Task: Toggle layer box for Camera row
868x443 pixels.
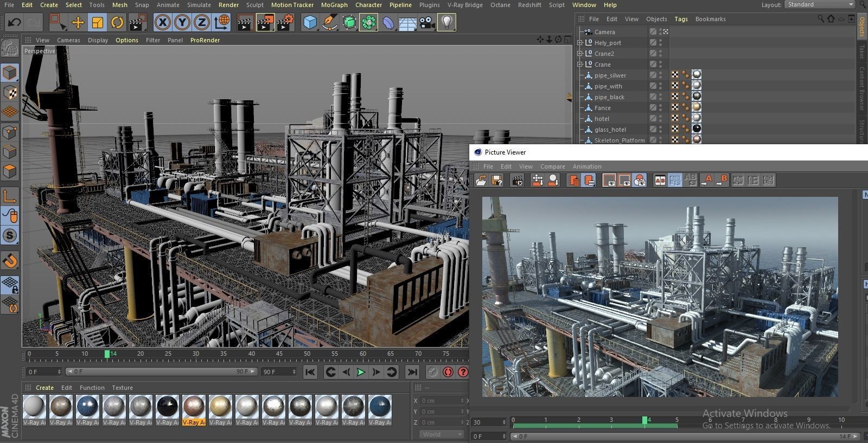Action: 653,32
